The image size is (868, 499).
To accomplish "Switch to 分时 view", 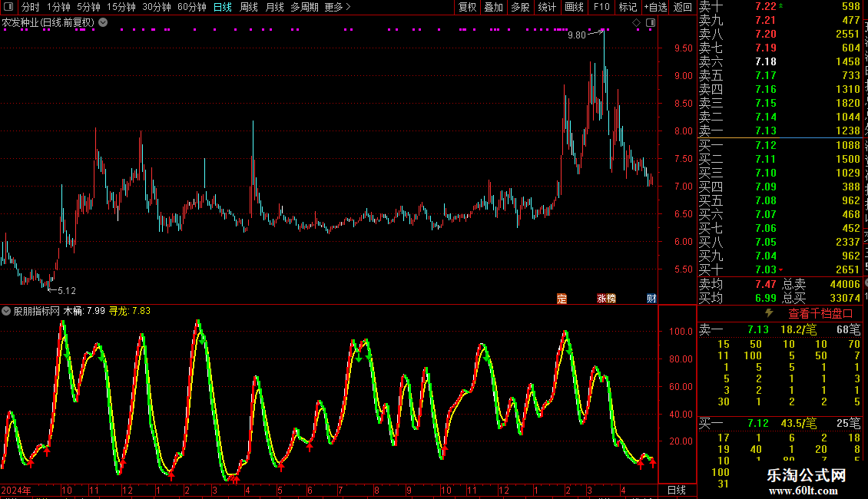I will tap(31, 7).
